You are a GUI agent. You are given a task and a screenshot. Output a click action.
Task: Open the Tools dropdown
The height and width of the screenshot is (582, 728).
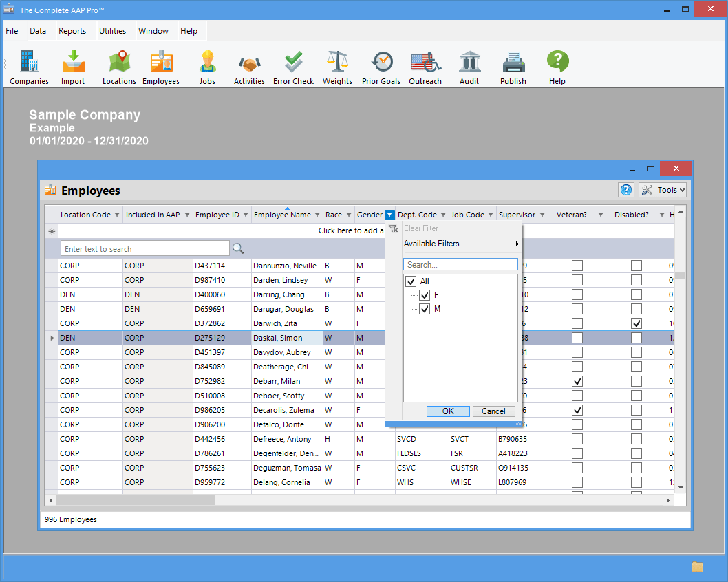point(663,190)
